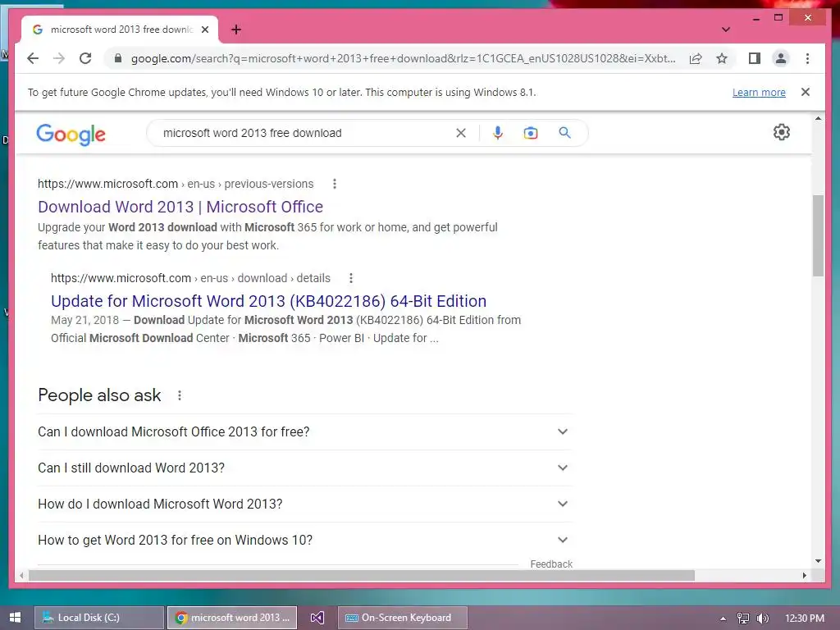
Task: Reload the current page
Action: pos(85,58)
